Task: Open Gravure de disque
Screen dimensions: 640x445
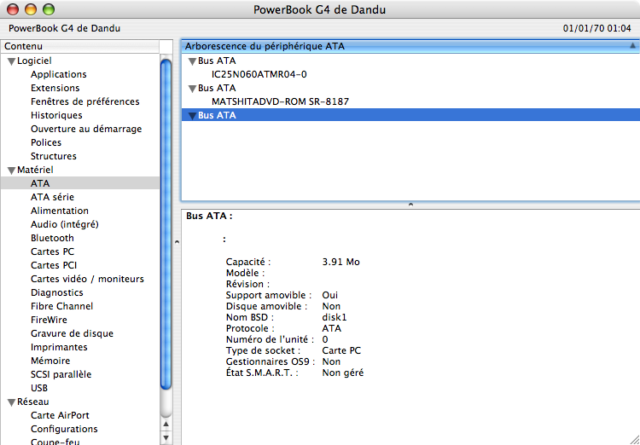Action: pos(72,334)
